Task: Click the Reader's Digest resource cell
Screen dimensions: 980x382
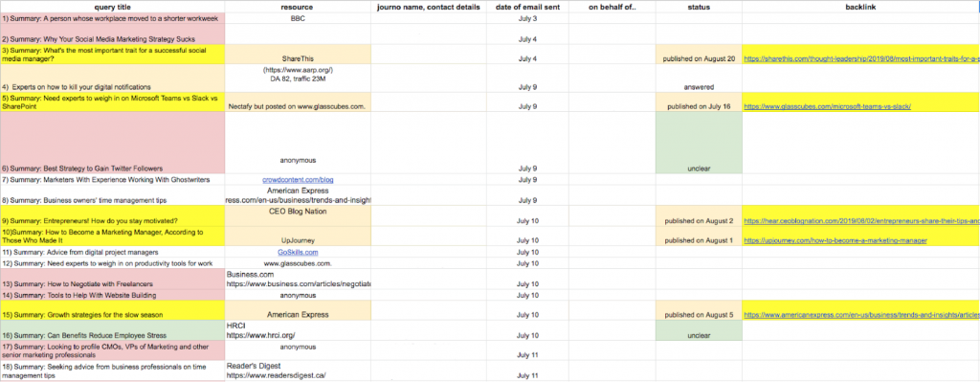Action: point(299,371)
